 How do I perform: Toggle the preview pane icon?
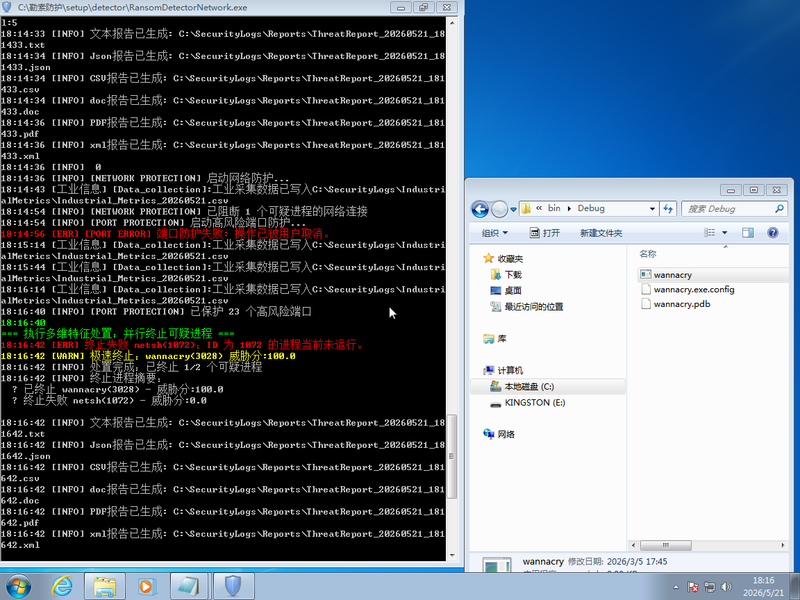[748, 233]
